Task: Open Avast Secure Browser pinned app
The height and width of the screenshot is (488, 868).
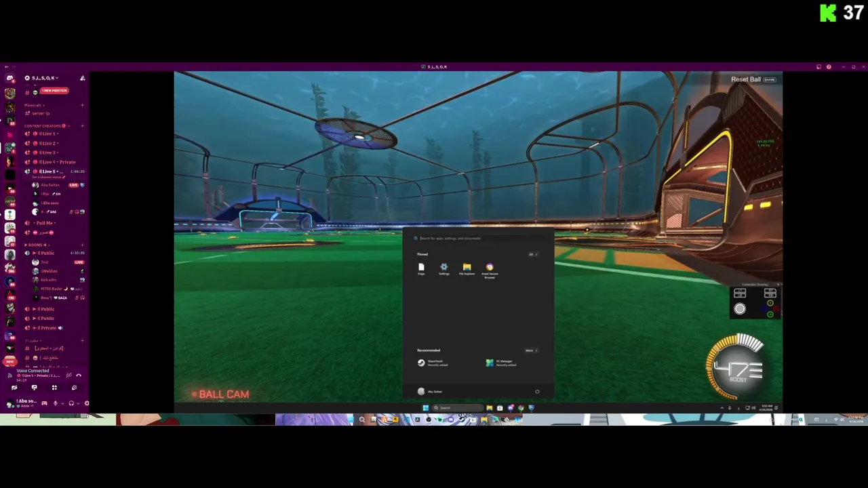Action: 490,270
